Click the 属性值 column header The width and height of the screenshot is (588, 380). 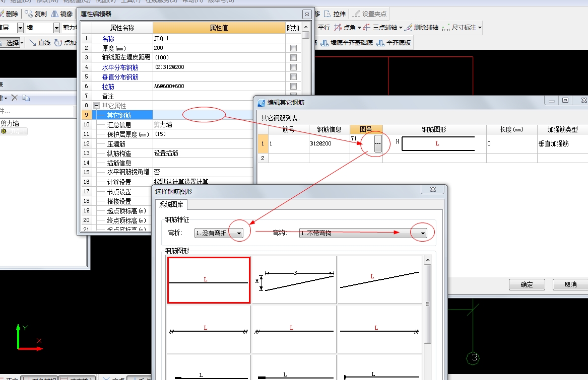(x=219, y=28)
